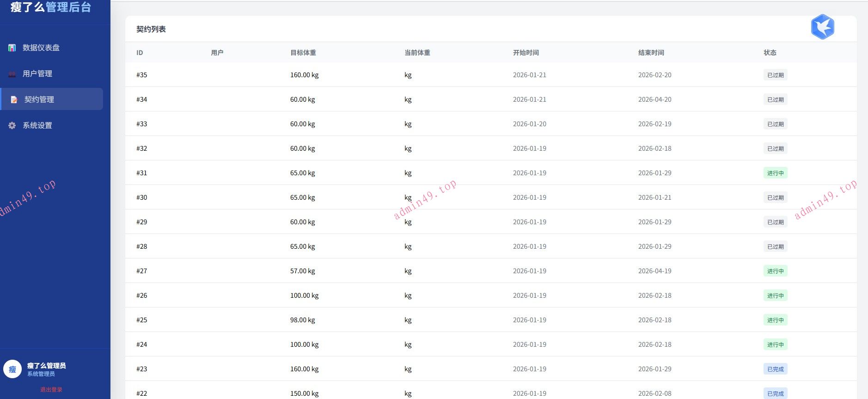Image resolution: width=868 pixels, height=399 pixels.
Task: Click the contract management document icon
Action: click(x=14, y=99)
